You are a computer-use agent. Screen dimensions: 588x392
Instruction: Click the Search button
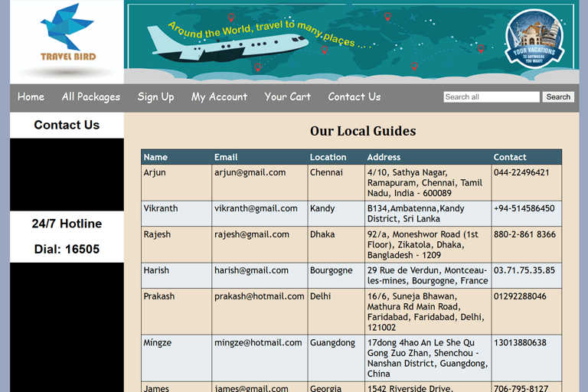558,96
